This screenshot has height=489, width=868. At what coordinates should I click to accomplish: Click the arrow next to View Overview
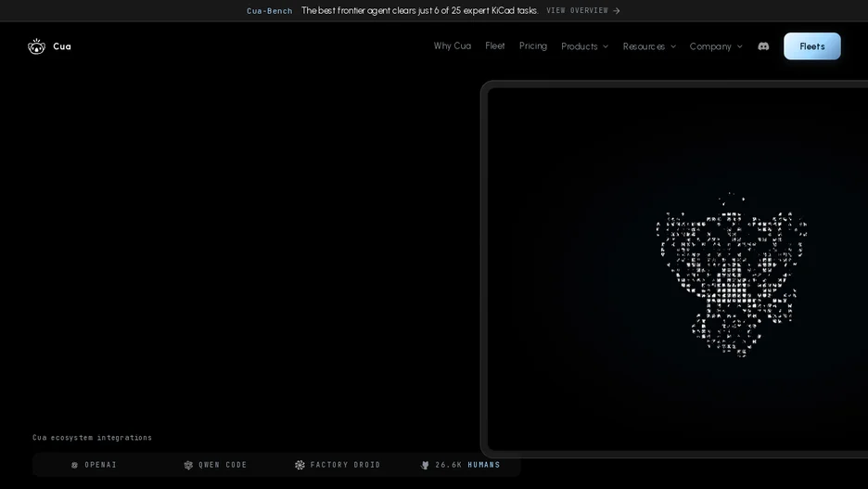(616, 10)
